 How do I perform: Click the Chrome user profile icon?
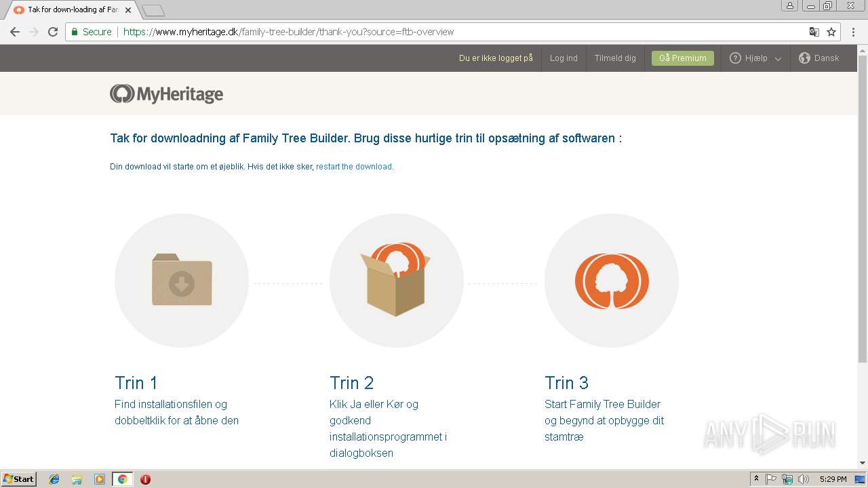789,6
